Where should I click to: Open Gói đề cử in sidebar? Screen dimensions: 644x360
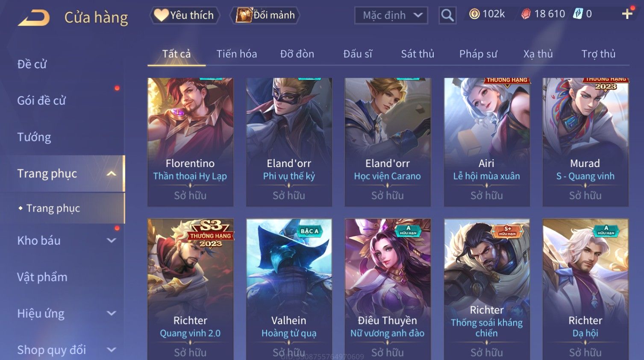pyautogui.click(x=41, y=101)
